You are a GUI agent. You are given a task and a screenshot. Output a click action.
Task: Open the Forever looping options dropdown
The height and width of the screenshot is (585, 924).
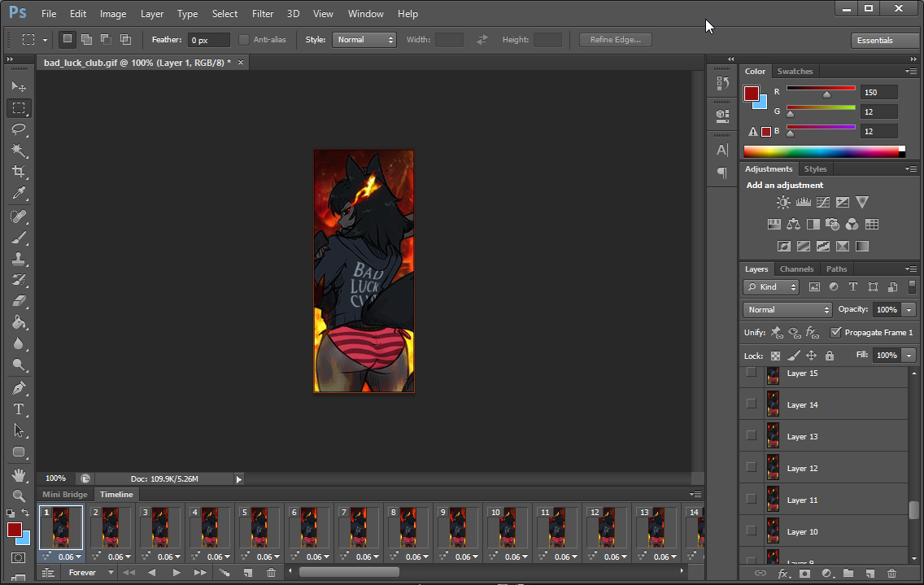coord(90,572)
